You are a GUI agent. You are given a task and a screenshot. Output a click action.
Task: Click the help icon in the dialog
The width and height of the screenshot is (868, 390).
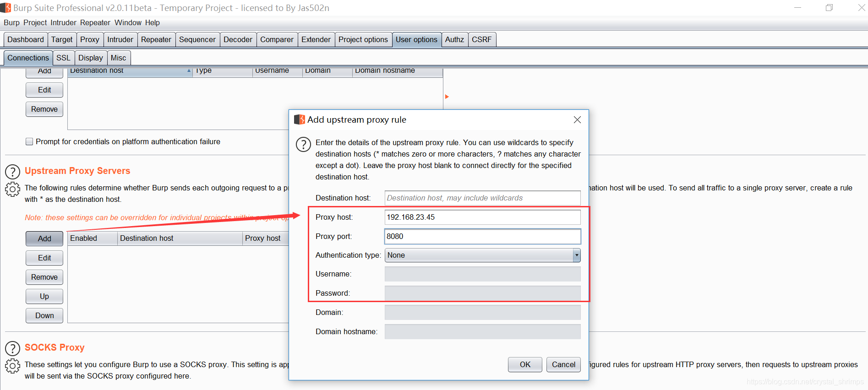(x=303, y=144)
